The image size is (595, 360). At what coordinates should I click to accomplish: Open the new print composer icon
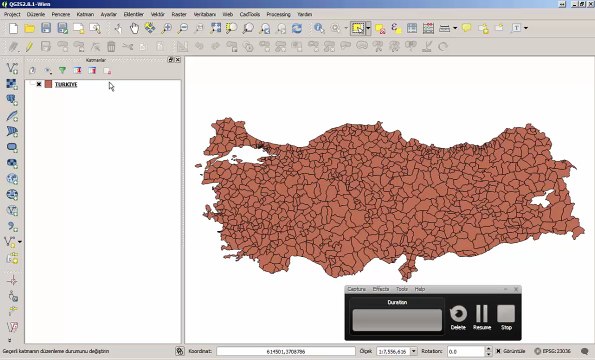click(x=79, y=28)
